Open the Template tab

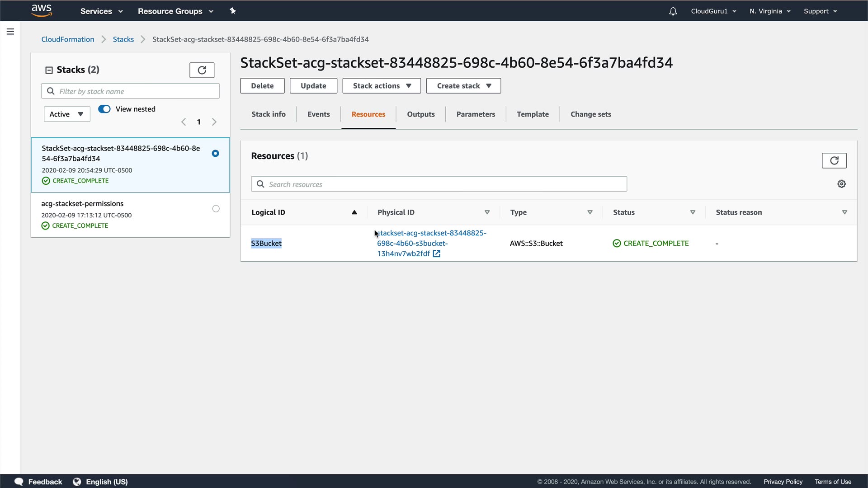(x=532, y=114)
